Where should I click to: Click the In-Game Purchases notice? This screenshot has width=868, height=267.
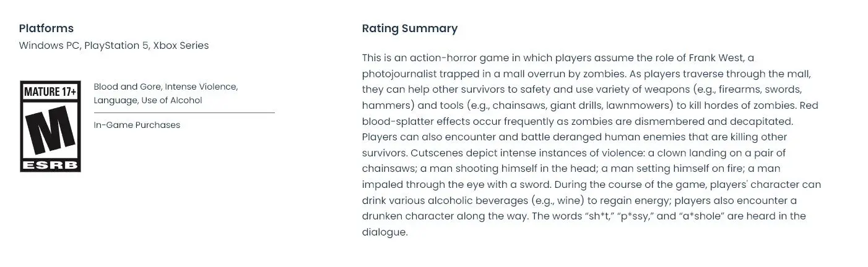tap(137, 125)
